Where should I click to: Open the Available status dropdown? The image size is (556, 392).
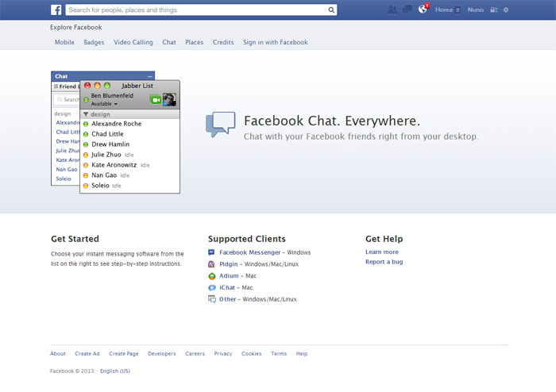coord(104,104)
